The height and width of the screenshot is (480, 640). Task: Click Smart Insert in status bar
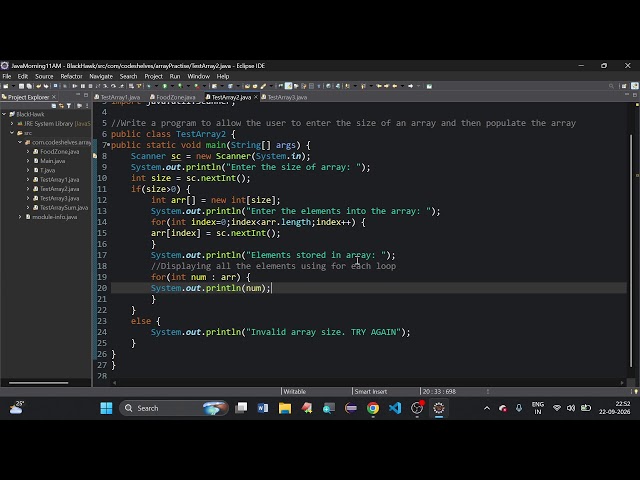[371, 391]
